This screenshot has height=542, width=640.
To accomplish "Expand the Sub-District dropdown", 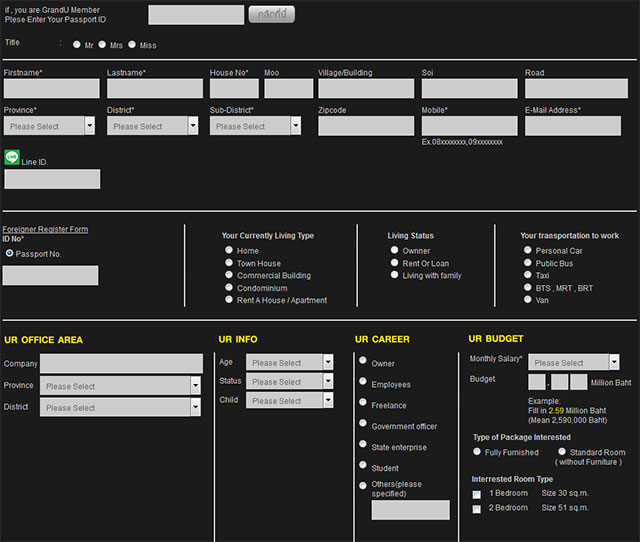I will (x=254, y=126).
